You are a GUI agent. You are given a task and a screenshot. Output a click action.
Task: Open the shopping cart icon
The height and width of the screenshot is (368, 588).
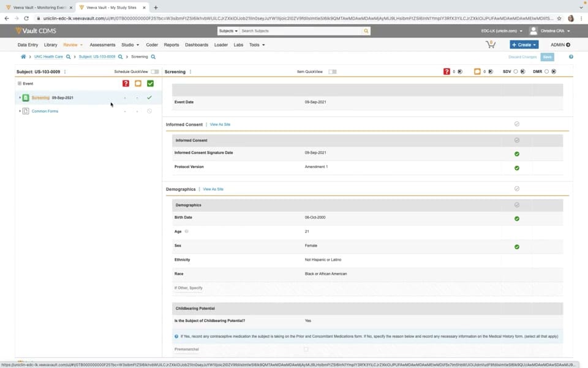[491, 44]
